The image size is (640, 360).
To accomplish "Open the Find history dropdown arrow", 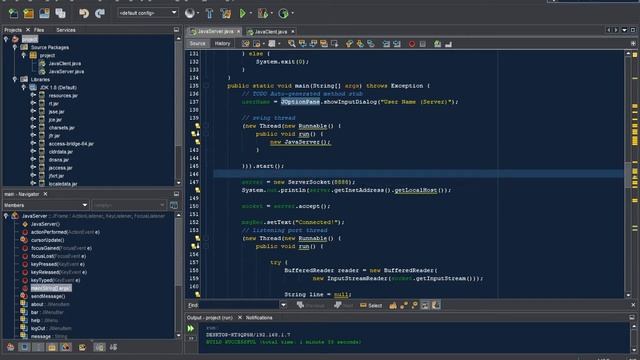I will [283, 305].
